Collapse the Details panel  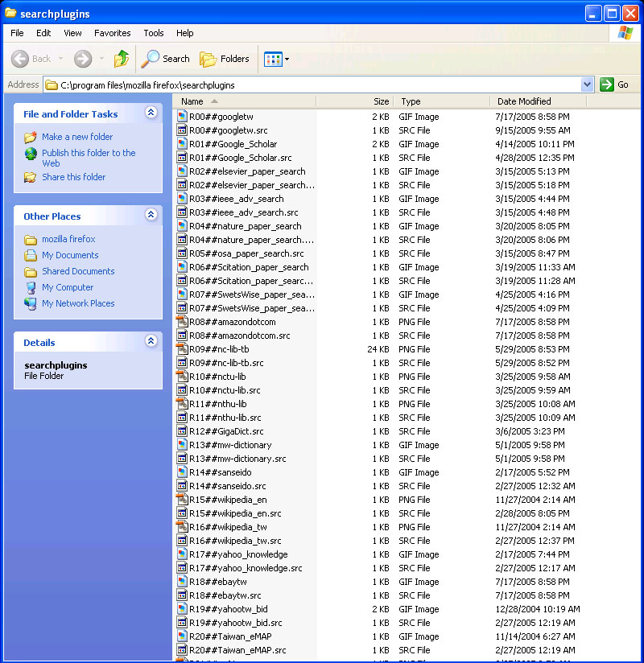tap(151, 342)
